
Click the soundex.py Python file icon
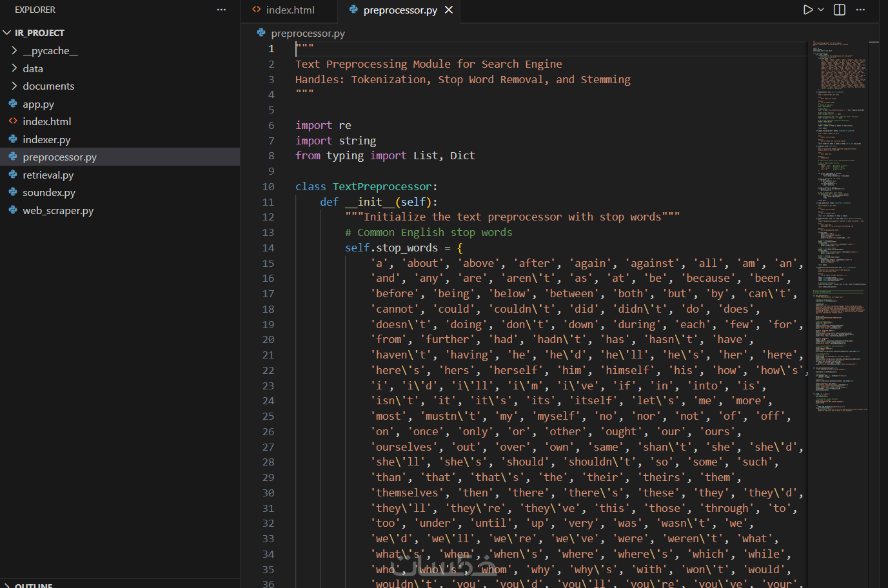[13, 192]
